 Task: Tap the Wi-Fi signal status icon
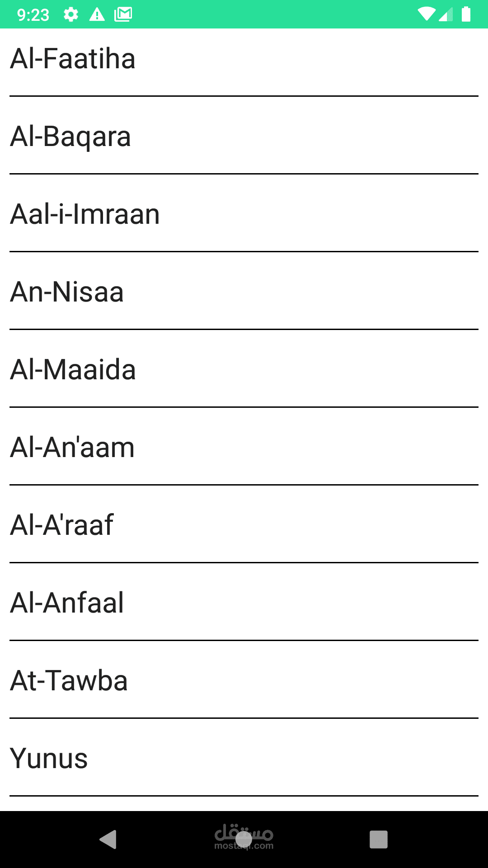pos(426,14)
